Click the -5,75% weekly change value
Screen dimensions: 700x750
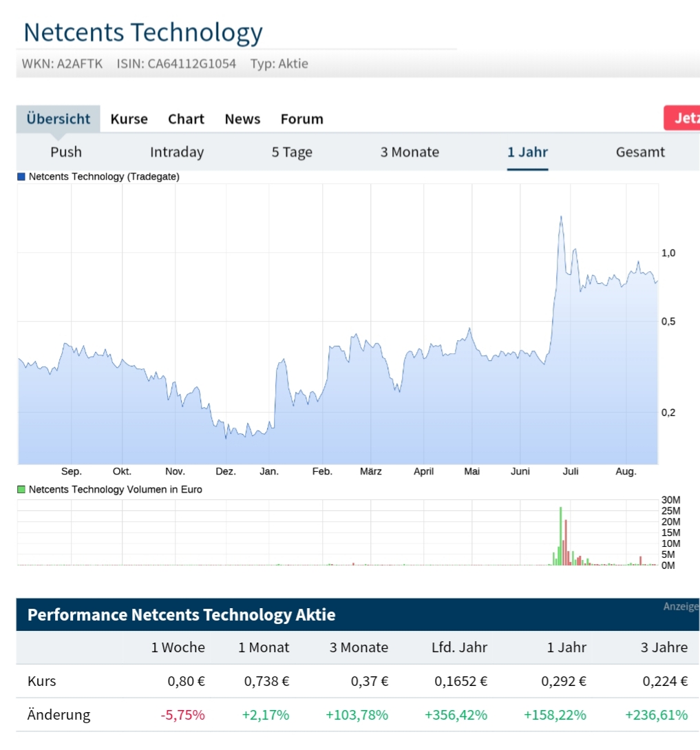click(x=182, y=715)
